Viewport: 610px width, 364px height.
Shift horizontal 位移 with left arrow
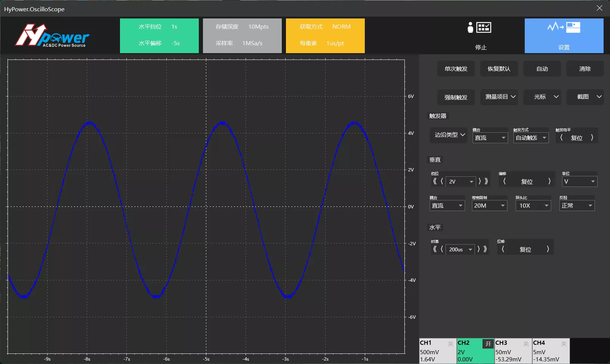click(x=503, y=249)
